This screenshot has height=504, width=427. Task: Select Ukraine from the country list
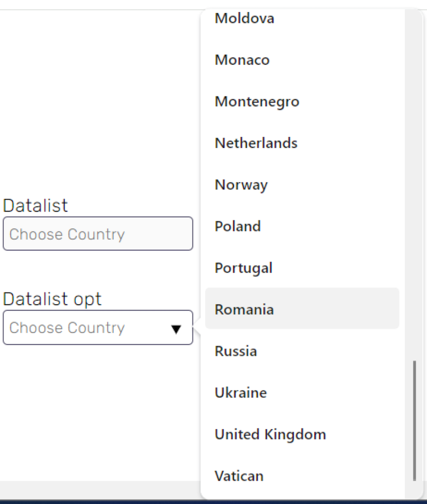pyautogui.click(x=302, y=393)
